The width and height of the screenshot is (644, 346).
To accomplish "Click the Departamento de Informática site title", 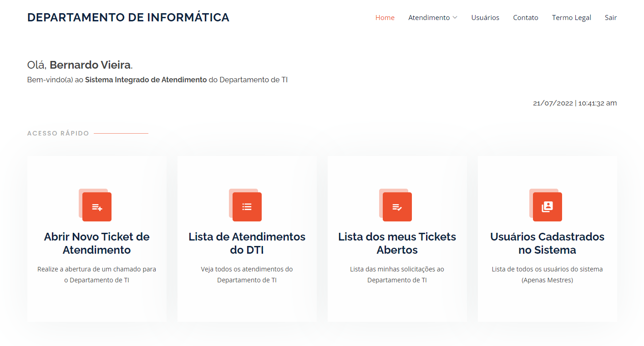I will [x=128, y=17].
